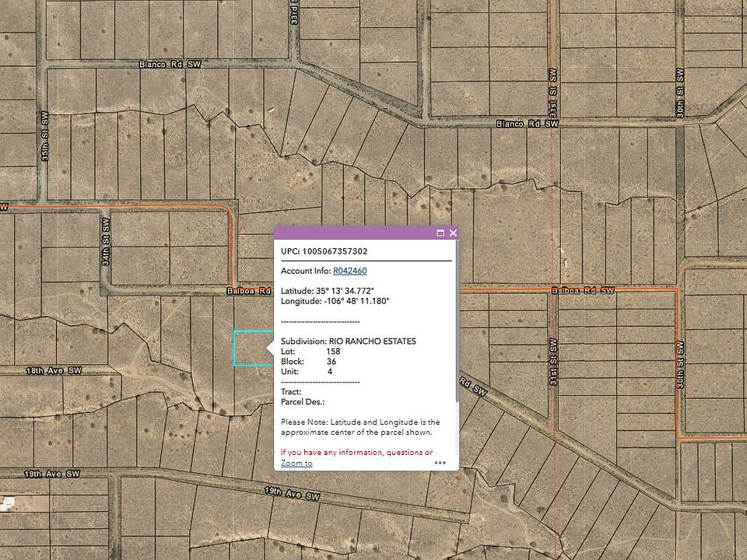Viewport: 747px width, 560px height.
Task: Click the red 'If you have any information' text
Action: click(356, 453)
